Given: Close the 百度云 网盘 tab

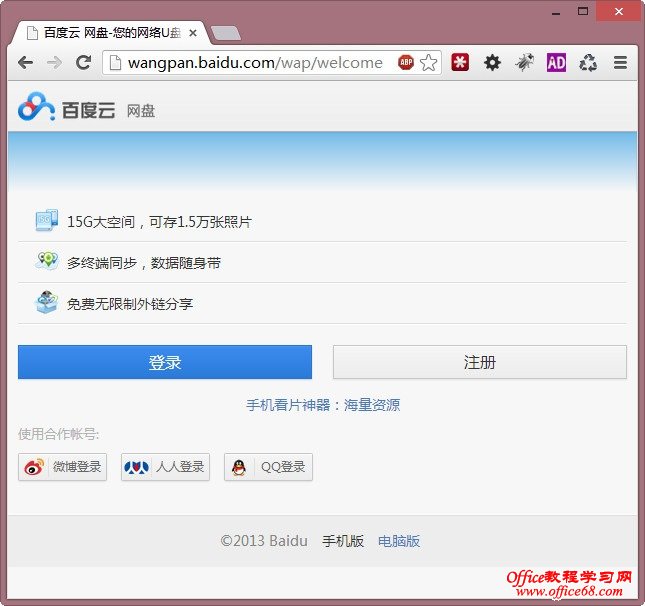Looking at the screenshot, I should point(193,33).
